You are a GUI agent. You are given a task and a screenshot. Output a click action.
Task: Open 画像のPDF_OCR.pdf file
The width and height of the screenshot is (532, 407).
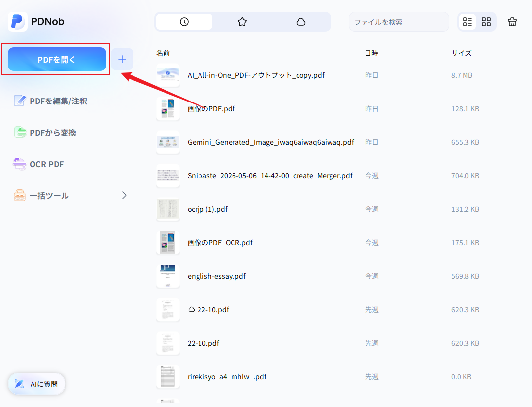[x=220, y=243]
